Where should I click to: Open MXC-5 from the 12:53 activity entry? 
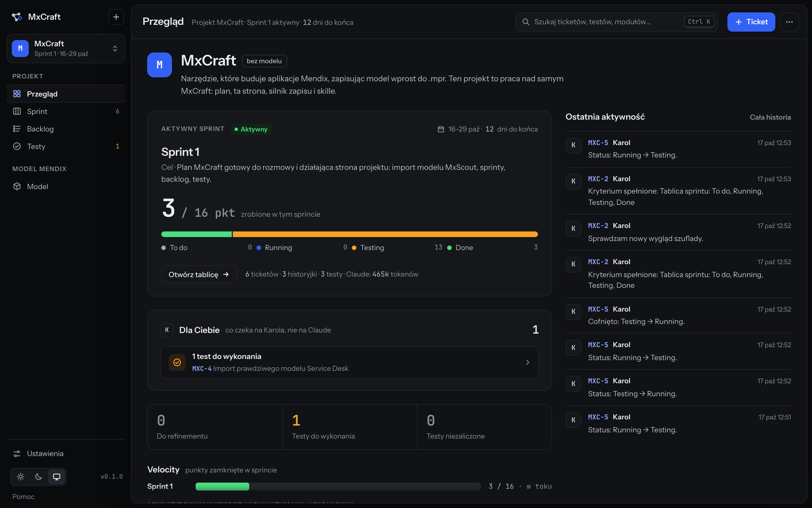click(598, 143)
